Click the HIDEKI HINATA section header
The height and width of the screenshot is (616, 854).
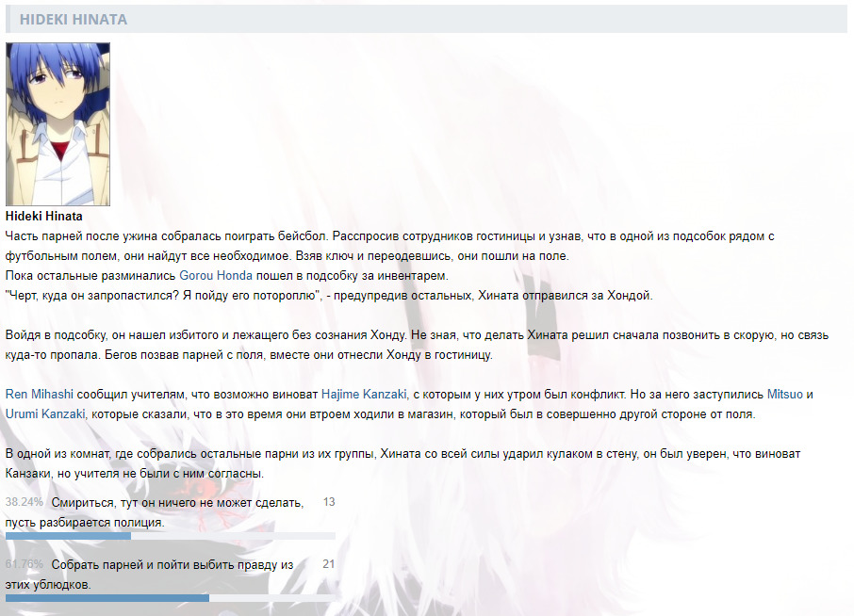click(x=74, y=20)
